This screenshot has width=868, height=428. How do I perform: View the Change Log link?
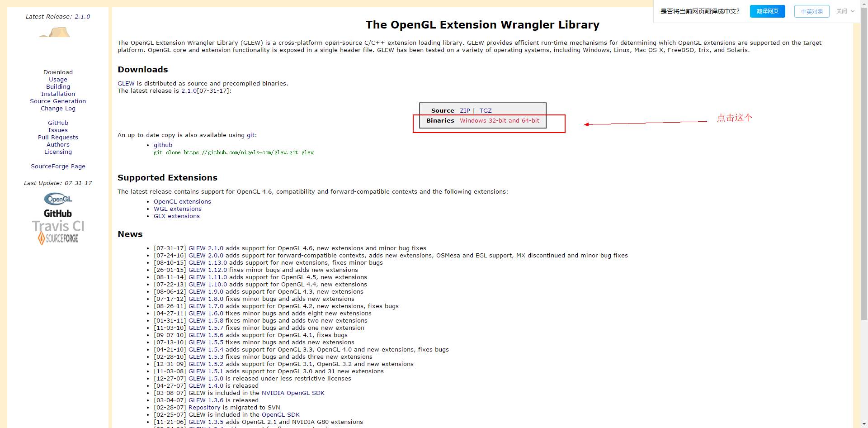click(58, 109)
